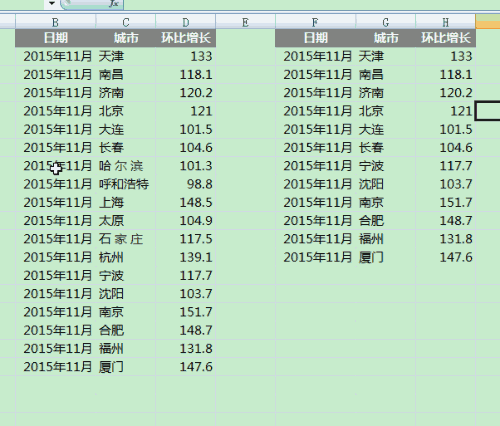
Task: Click the 城市 header cell in column G
Action: click(x=386, y=38)
